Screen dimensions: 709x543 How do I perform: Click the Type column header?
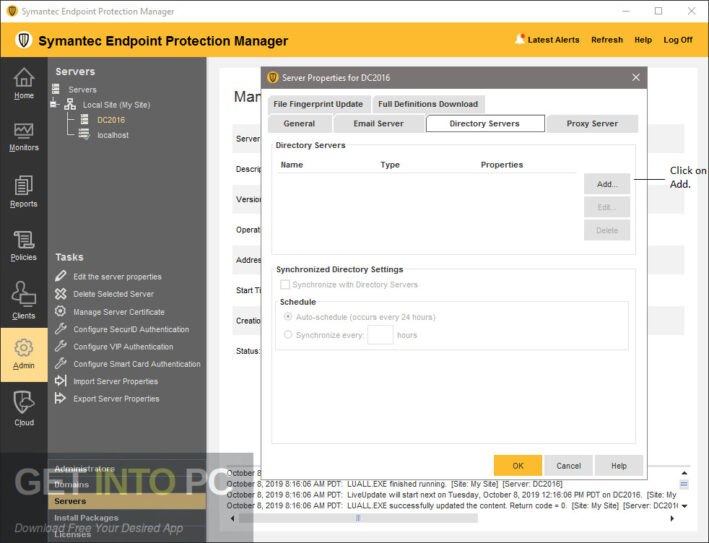pos(390,165)
